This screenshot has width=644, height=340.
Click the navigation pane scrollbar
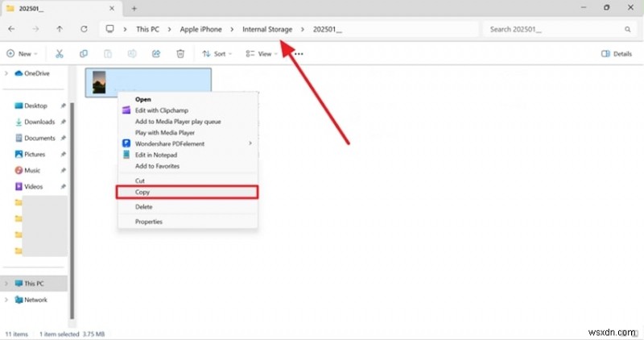[x=72, y=209]
